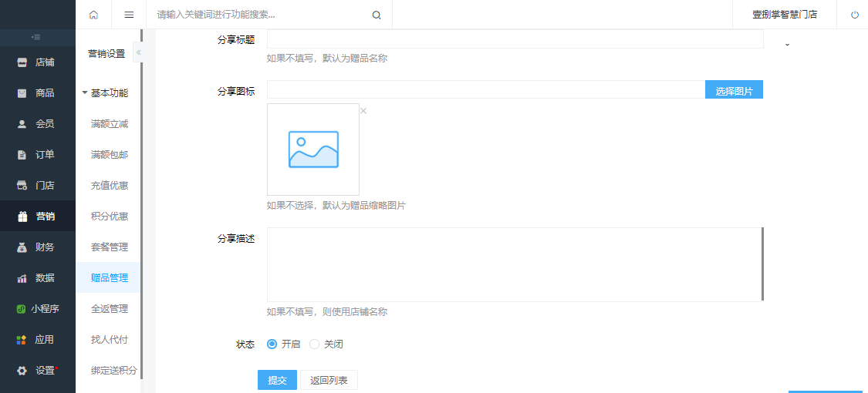Image resolution: width=868 pixels, height=393 pixels.
Task: Open 找人代付 menu item
Action: point(110,339)
